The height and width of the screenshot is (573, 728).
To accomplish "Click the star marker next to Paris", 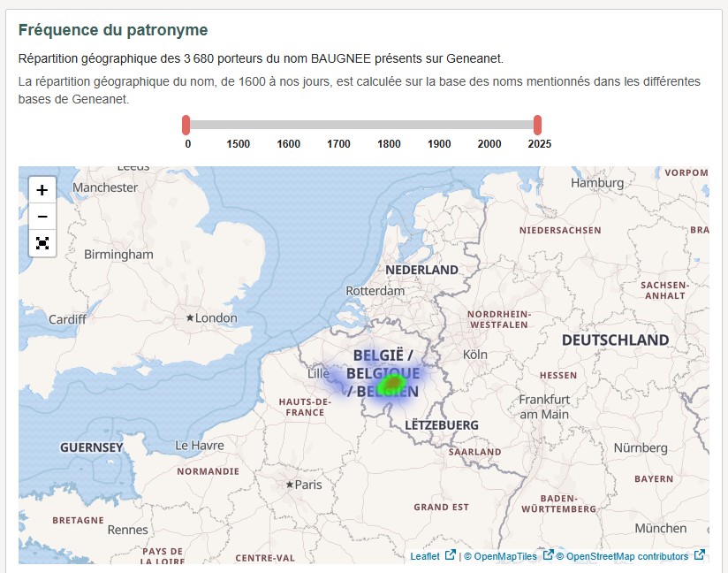I will click(x=289, y=485).
